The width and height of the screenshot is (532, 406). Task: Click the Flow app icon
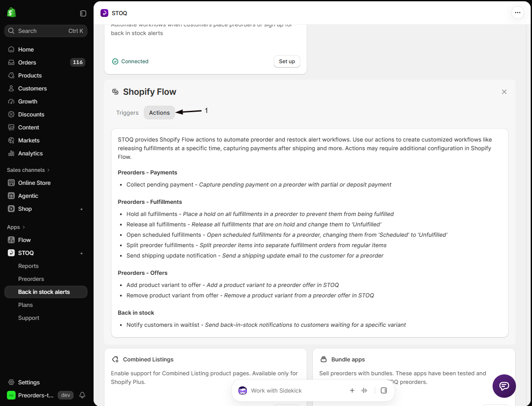[x=11, y=240]
